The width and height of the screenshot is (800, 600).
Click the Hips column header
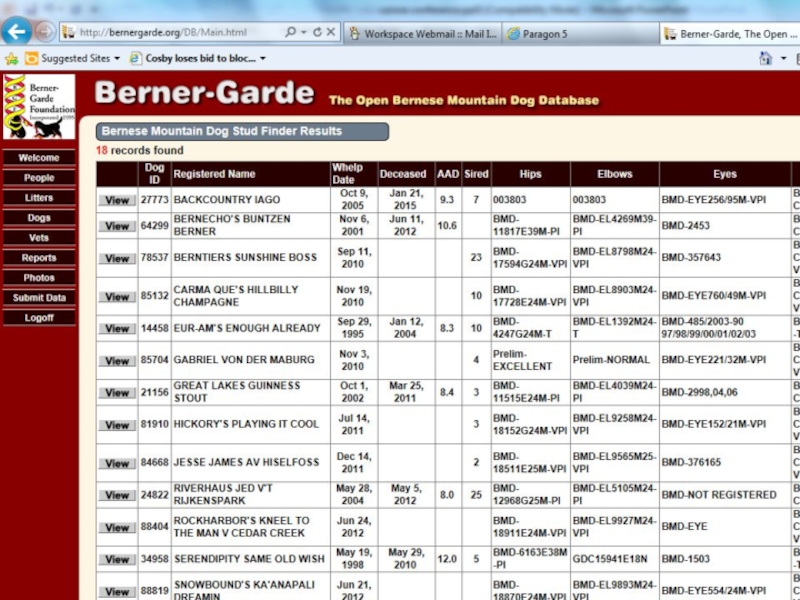pos(530,174)
